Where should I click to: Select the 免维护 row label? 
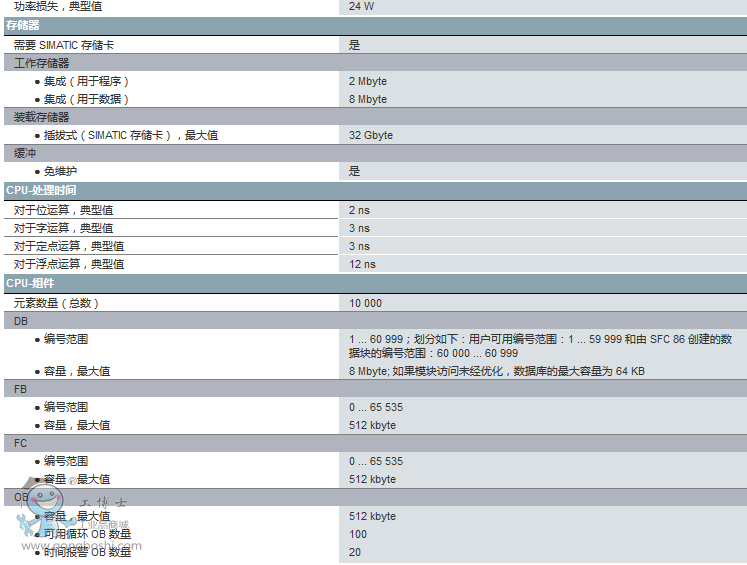pyautogui.click(x=60, y=171)
